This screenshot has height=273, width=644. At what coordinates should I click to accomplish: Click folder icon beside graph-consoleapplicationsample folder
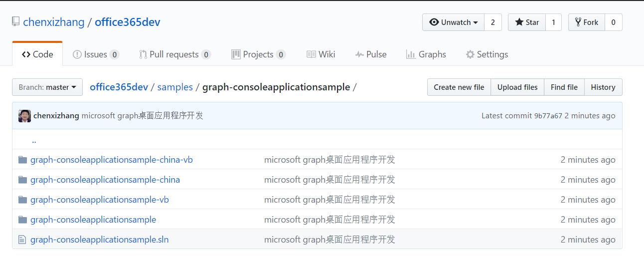pyautogui.click(x=22, y=220)
